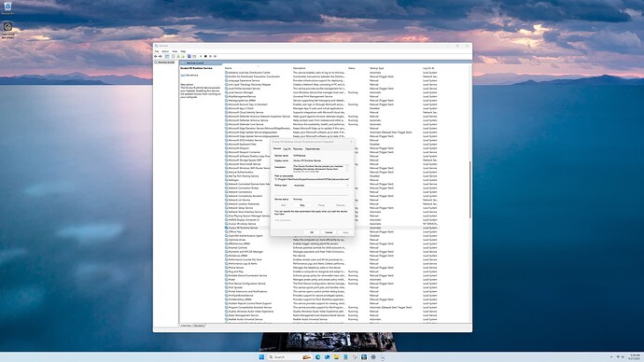Viewport: 644px width, 362px height.
Task: Open File Explorer from the taskbar
Action: point(336,357)
